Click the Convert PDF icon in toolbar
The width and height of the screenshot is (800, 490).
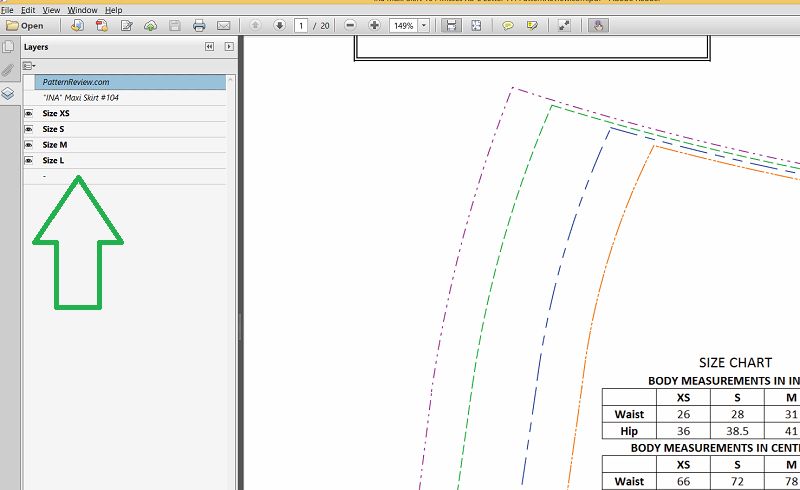click(102, 26)
